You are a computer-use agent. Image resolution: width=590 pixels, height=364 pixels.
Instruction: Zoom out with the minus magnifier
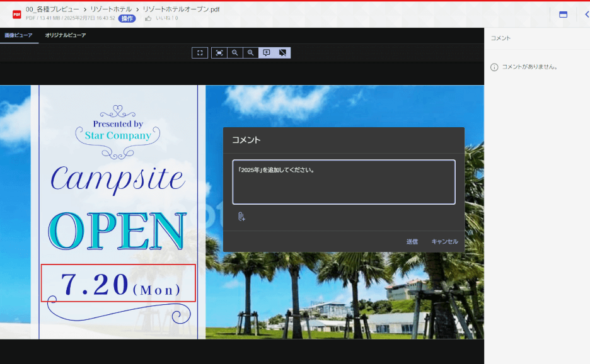[x=234, y=53]
